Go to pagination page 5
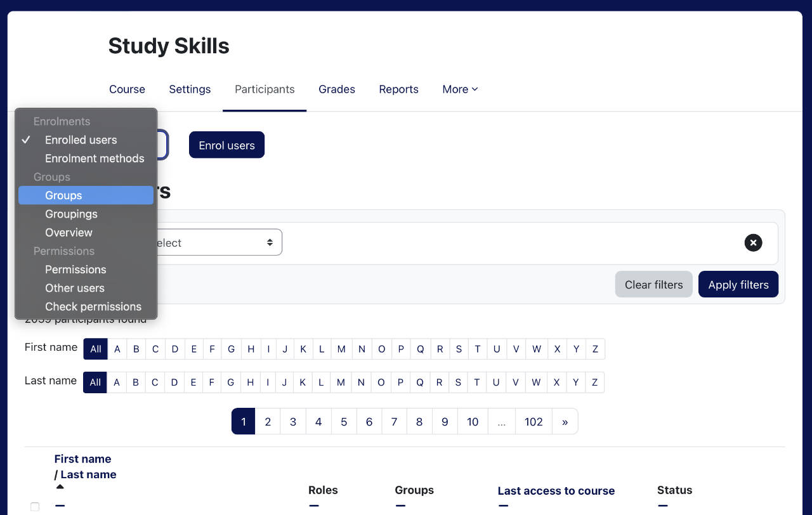The width and height of the screenshot is (812, 515). pos(344,422)
